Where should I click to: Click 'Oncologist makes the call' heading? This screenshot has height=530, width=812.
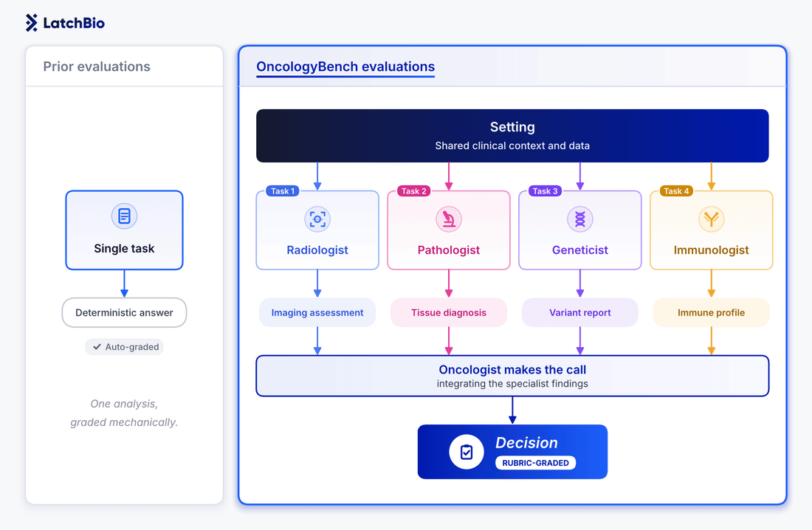tap(512, 369)
